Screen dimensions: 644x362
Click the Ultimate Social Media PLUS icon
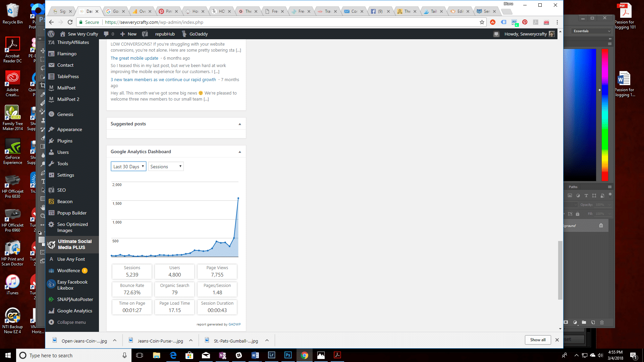tap(51, 245)
